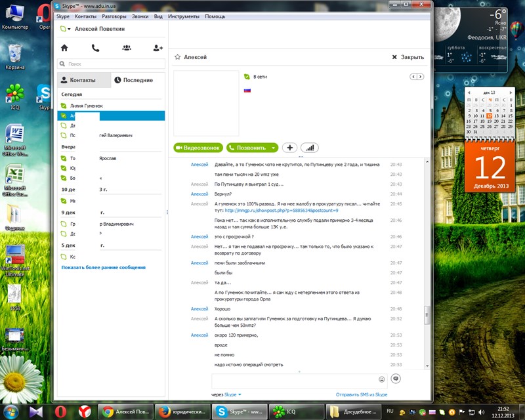Click the Поиск search field
525x420 pixels.
(111, 64)
